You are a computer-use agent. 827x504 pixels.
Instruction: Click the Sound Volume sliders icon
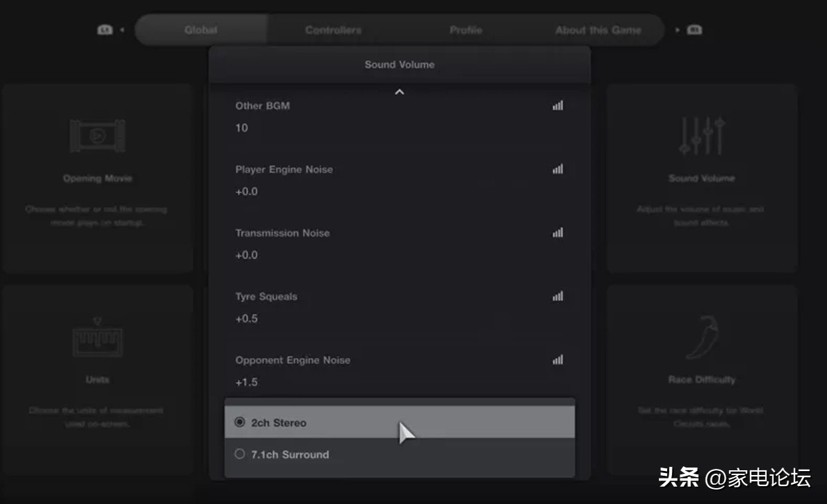(x=702, y=136)
